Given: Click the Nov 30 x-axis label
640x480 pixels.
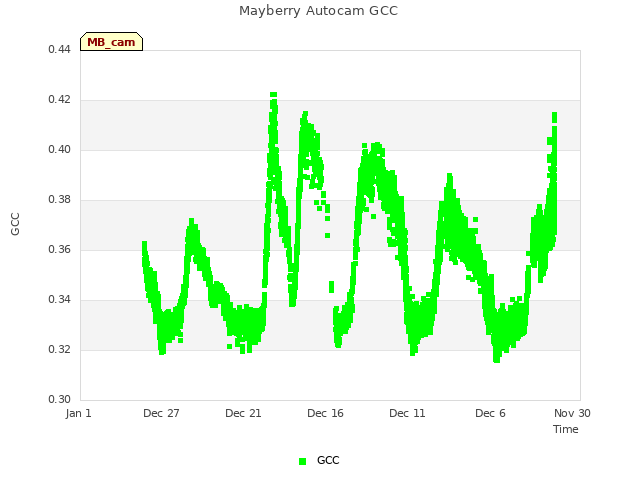Looking at the screenshot, I should click(x=572, y=413).
